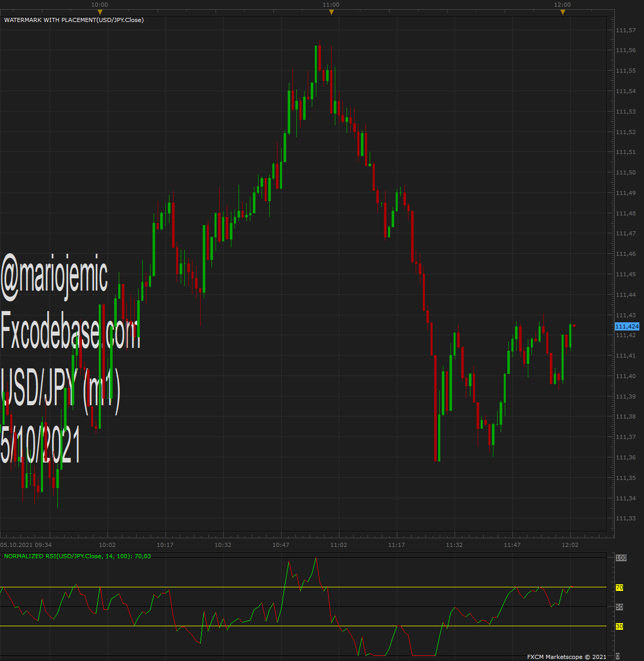Click the 10:47 time axis label
644x661 pixels.
(281, 545)
